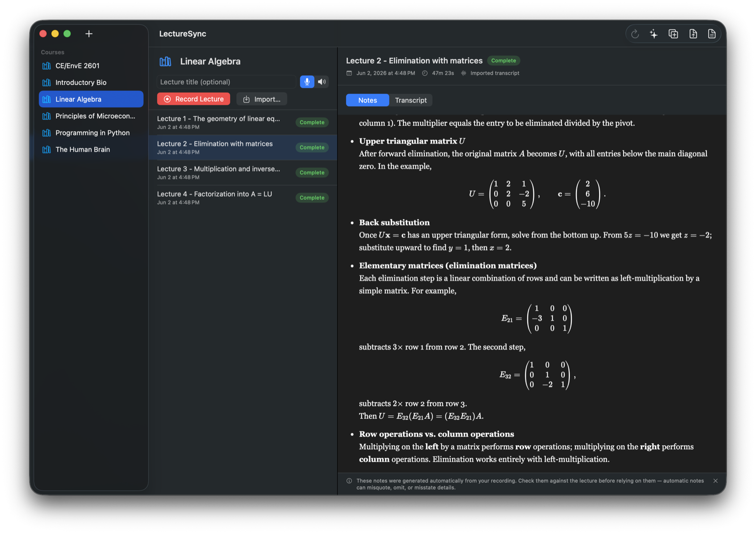This screenshot has height=534, width=756.
Task: Open Lecture 4 - Factorization into A = LU
Action: coord(243,198)
